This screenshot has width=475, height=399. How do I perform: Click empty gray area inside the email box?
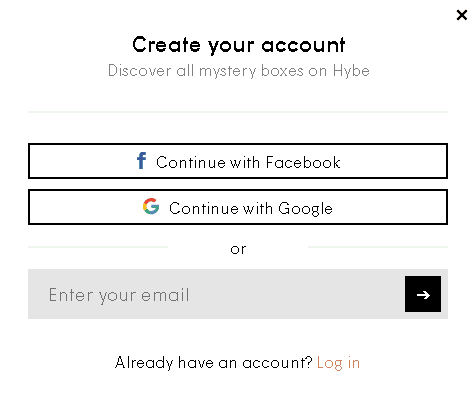tap(297, 294)
